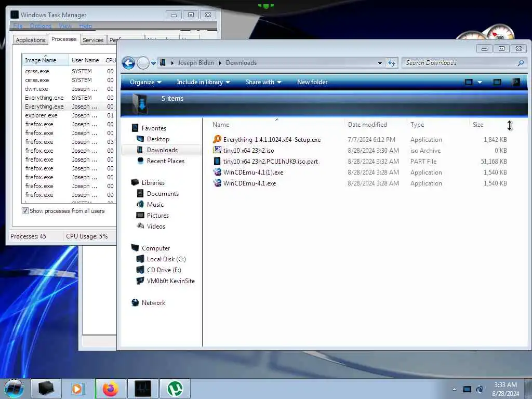Select the WinCDEmu-4.1(1).exe icon
532x399 pixels.
coord(217,172)
